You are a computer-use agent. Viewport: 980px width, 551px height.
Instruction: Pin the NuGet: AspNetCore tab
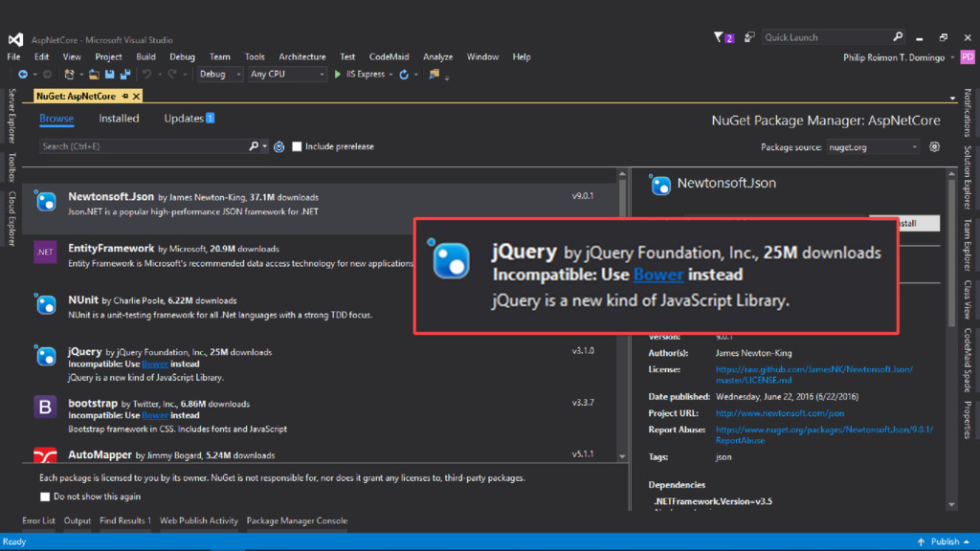[125, 97]
